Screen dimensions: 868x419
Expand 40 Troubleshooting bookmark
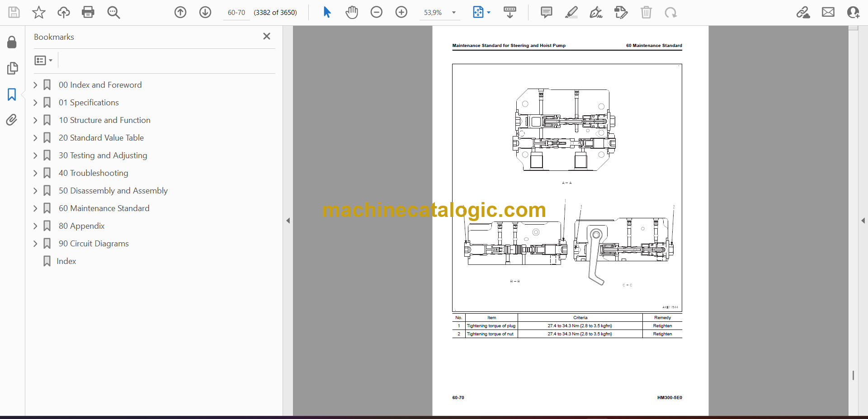[35, 173]
